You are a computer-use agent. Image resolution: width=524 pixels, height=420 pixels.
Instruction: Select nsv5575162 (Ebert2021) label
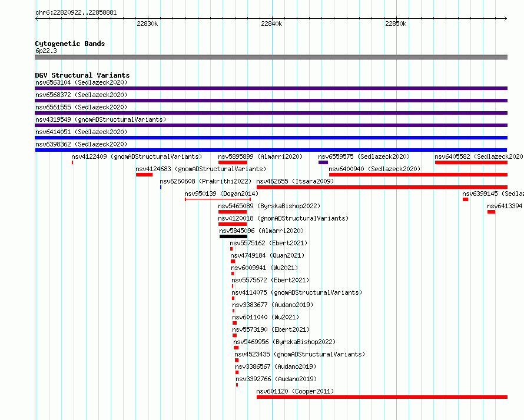point(268,243)
